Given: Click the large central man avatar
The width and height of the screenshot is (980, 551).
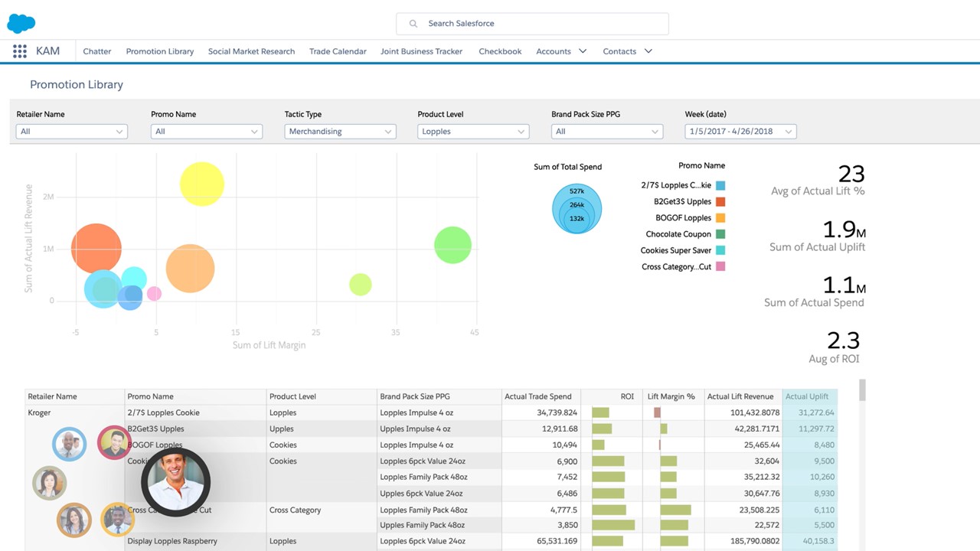Looking at the screenshot, I should pos(175,481).
